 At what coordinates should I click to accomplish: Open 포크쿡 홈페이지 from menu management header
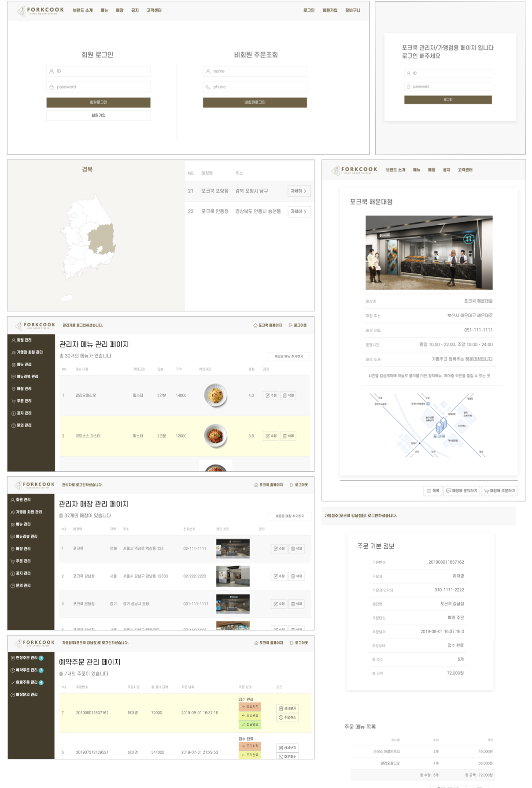coord(268,325)
